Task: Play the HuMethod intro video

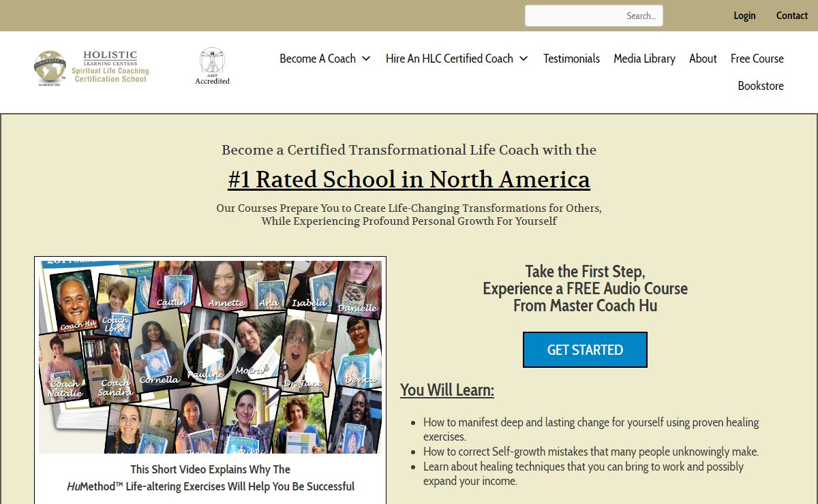Action: [x=209, y=356]
